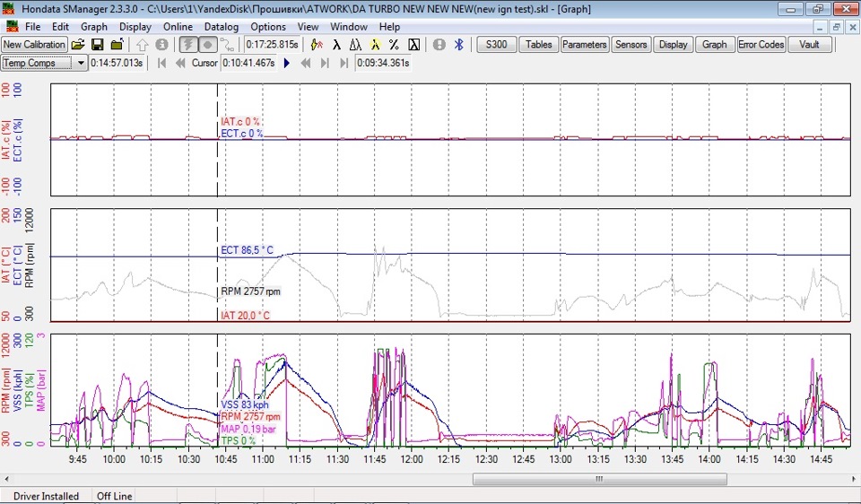Toggle the datalog record button
Viewport: 861px width, 504px height.
(x=207, y=45)
